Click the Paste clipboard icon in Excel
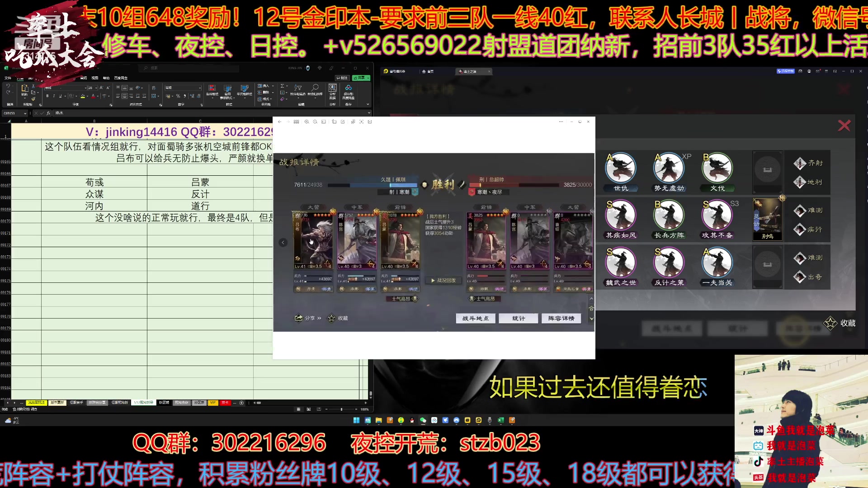This screenshot has height=488, width=868. click(24, 88)
